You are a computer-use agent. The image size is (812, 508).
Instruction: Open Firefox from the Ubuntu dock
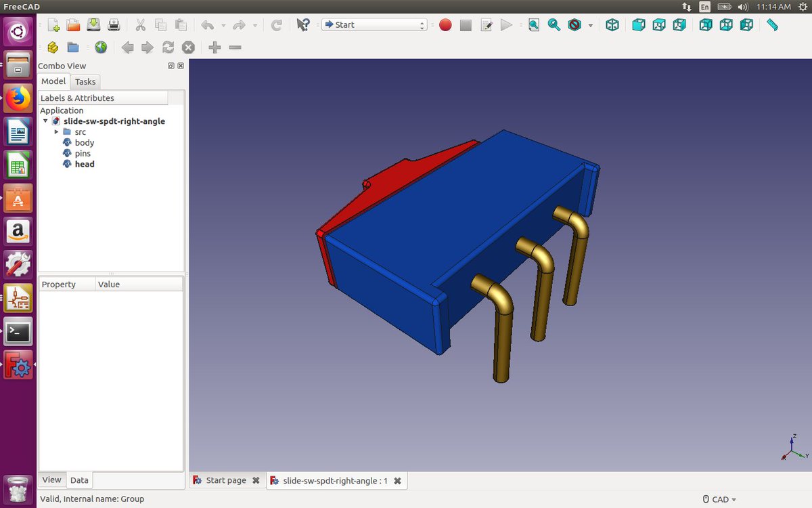point(18,99)
